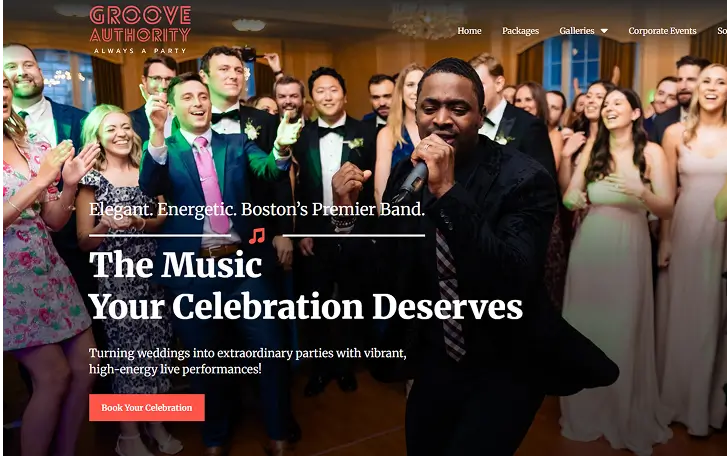Open the Galleries menu item
This screenshot has height=456, width=727.
pyautogui.click(x=576, y=31)
